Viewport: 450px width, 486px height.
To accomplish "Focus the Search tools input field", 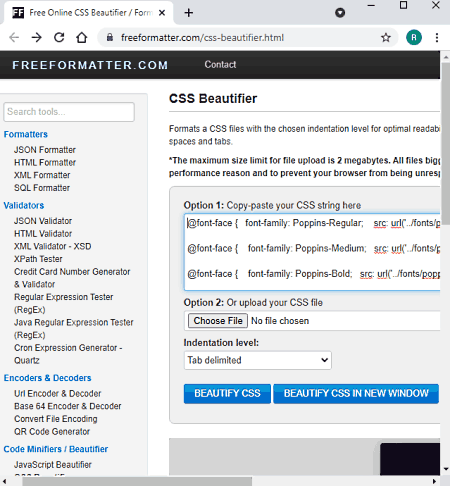I will tap(69, 112).
